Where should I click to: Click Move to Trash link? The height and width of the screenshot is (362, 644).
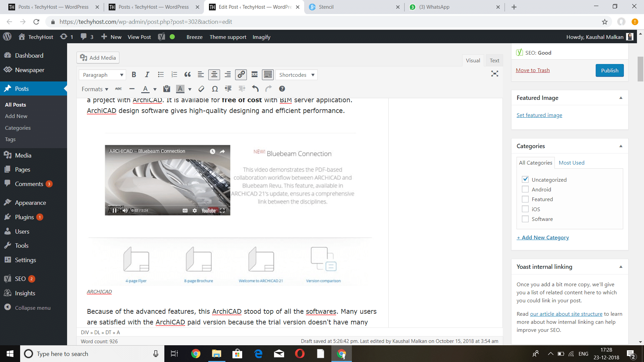[533, 70]
